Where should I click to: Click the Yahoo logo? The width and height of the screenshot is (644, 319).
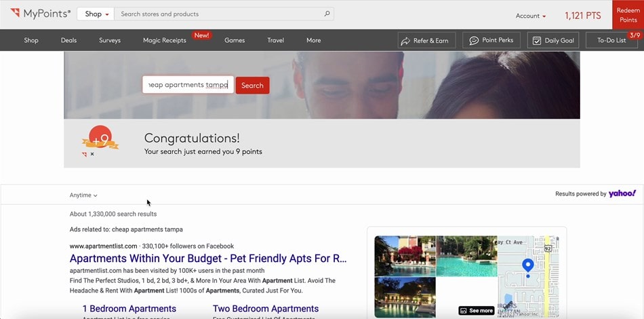622,193
